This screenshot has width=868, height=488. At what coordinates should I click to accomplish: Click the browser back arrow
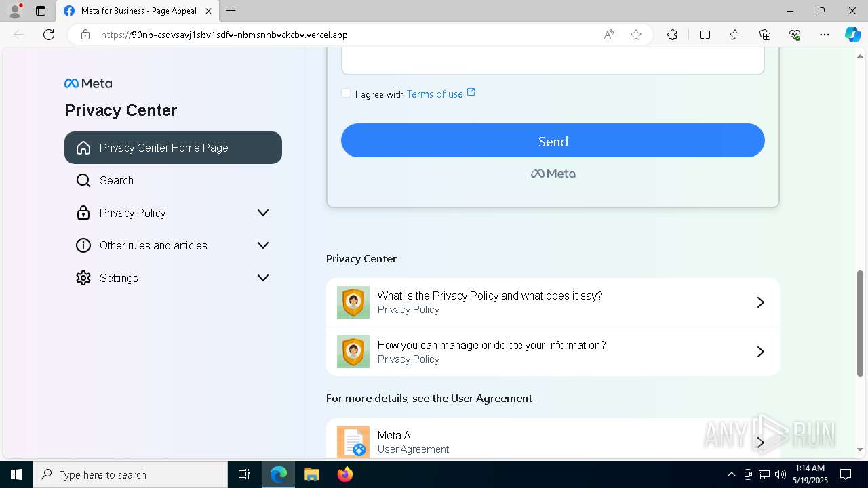point(19,35)
